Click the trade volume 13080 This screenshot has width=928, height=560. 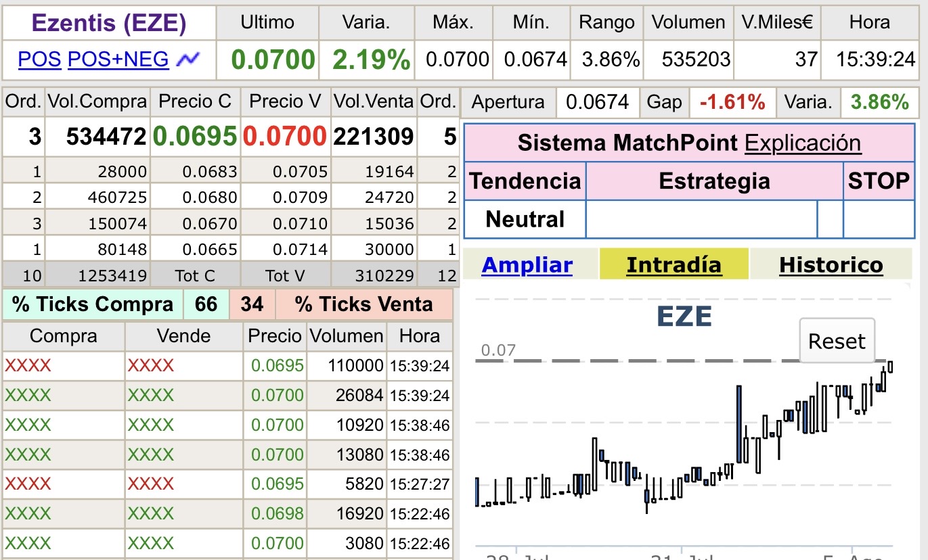click(x=359, y=454)
